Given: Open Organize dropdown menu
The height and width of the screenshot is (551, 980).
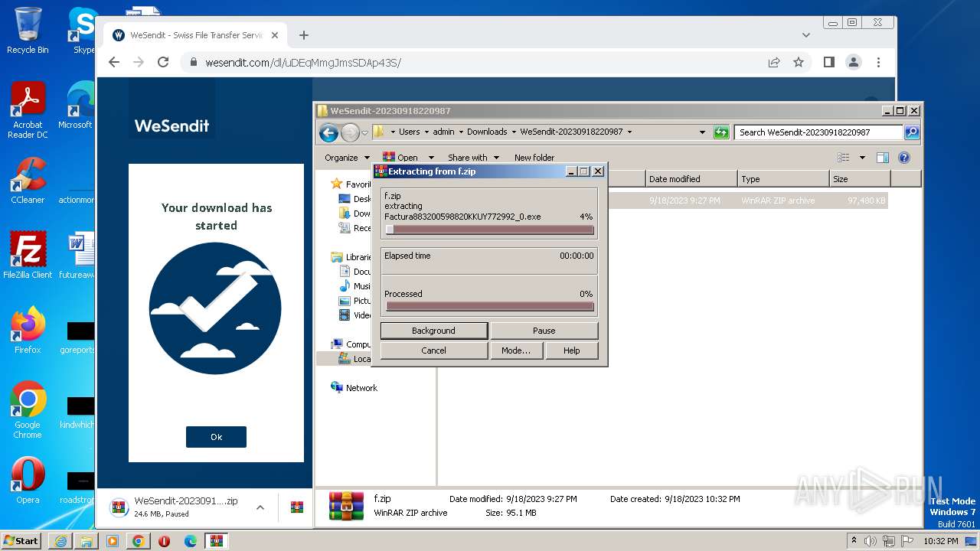Looking at the screenshot, I should [x=346, y=158].
